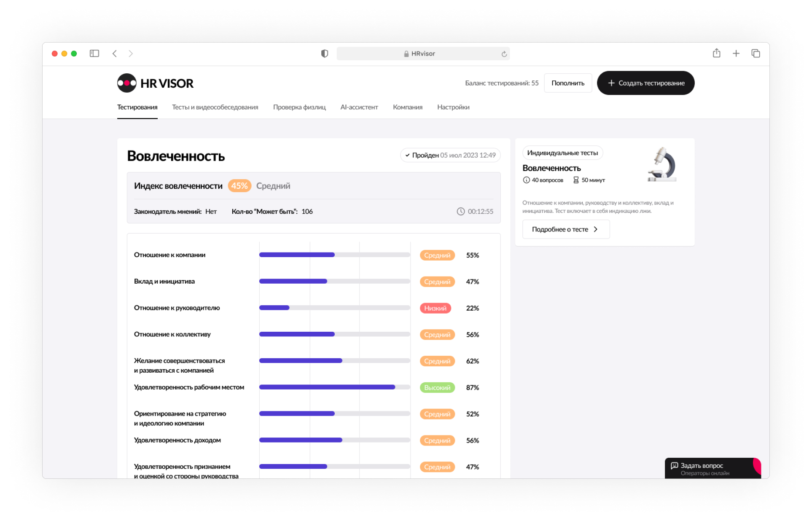Toggle the browser sidebar icon
The image size is (812, 521).
coord(94,54)
